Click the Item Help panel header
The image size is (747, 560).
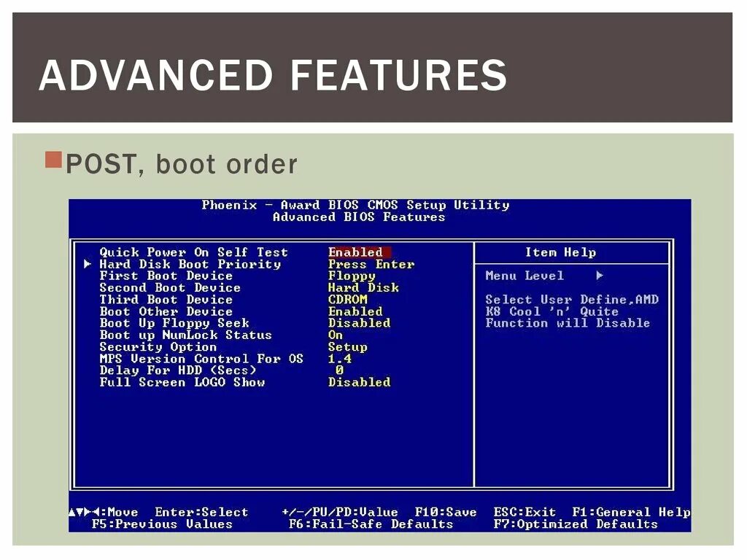pos(561,252)
